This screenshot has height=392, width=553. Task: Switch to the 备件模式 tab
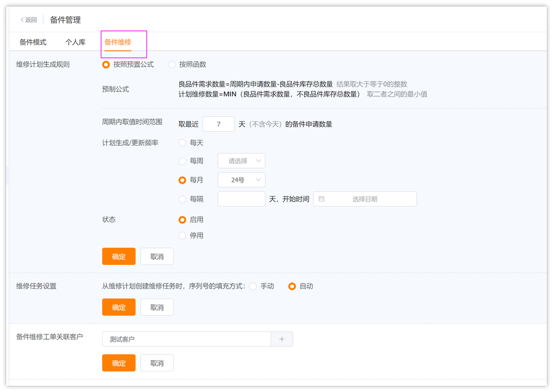pyautogui.click(x=33, y=43)
